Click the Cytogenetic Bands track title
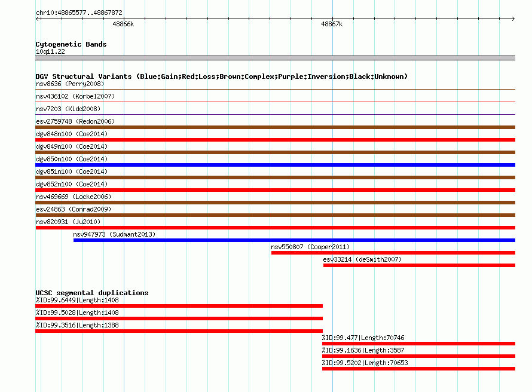532x392 pixels. tap(71, 44)
